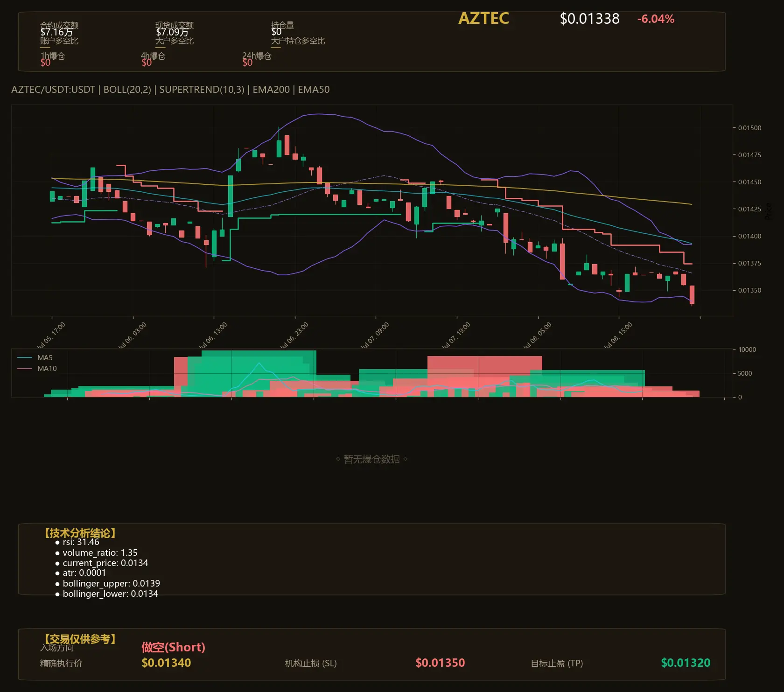Click the 0.01500 price axis label
Screen dimensions: 784x692
[749, 128]
